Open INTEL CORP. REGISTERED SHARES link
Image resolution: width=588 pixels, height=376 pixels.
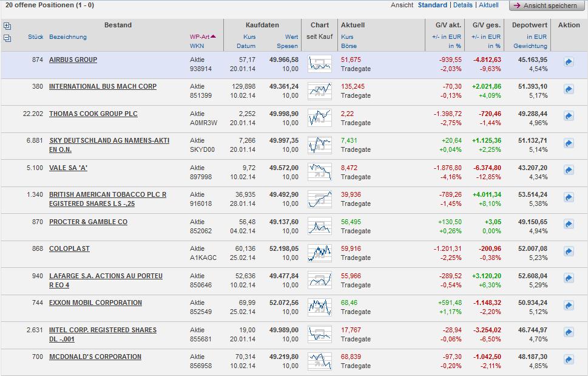click(103, 334)
